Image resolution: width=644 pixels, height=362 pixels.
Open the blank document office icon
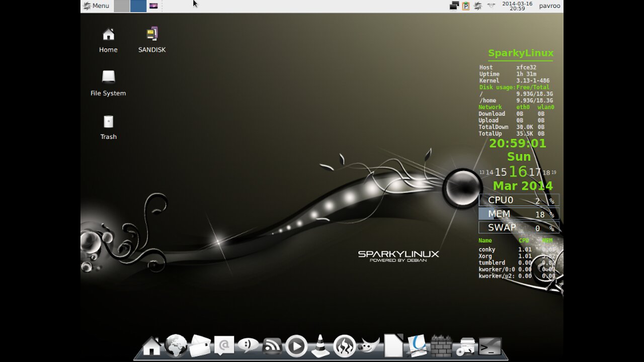[x=393, y=345]
